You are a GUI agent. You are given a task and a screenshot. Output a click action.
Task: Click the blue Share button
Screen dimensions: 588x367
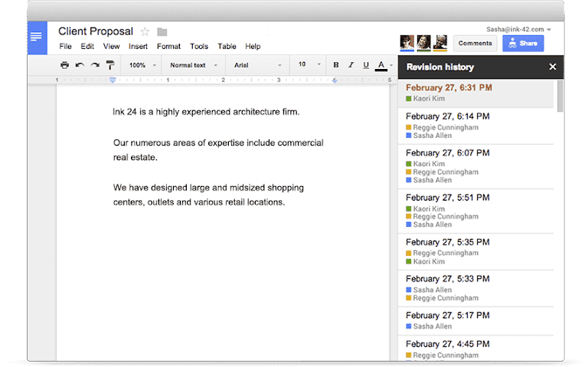coord(523,44)
